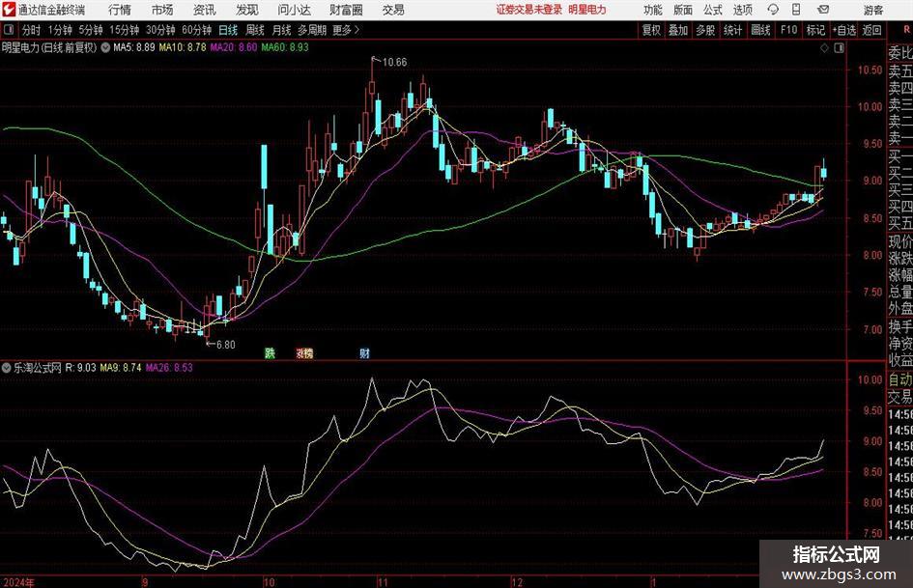Click the 复权 toolbar button
This screenshot has width=913, height=588.
[651, 30]
